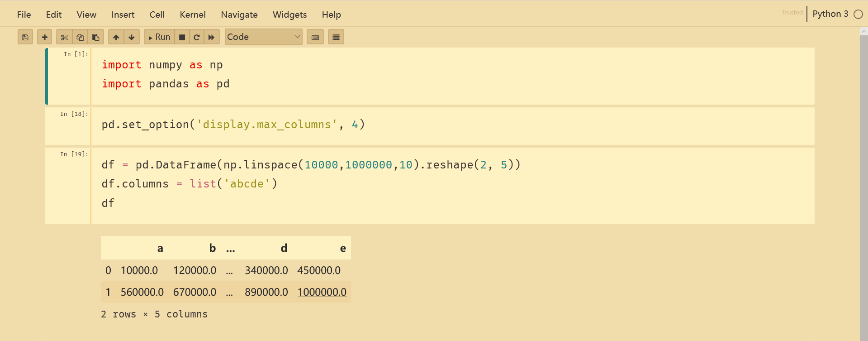The height and width of the screenshot is (341, 868).
Task: Click the underlined value 1000000.0
Action: point(322,292)
